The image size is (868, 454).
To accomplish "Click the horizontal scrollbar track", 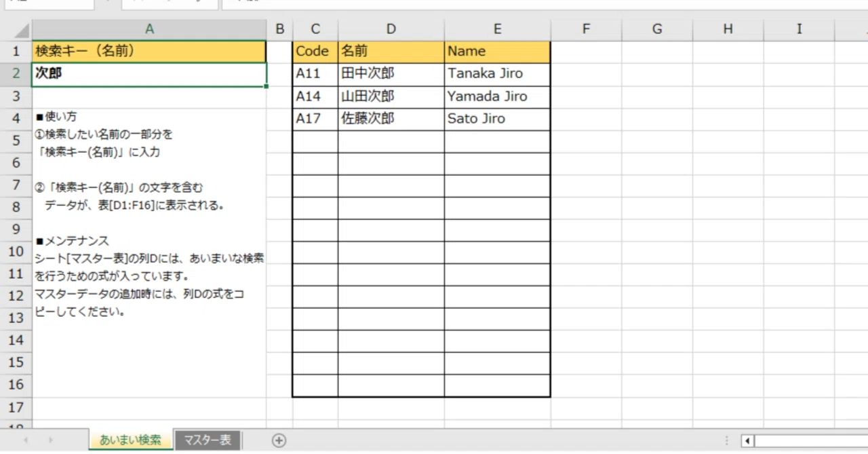I will [x=811, y=441].
